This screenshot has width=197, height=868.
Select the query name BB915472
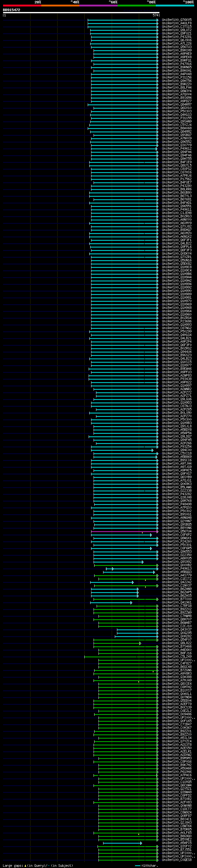(x=11, y=10)
